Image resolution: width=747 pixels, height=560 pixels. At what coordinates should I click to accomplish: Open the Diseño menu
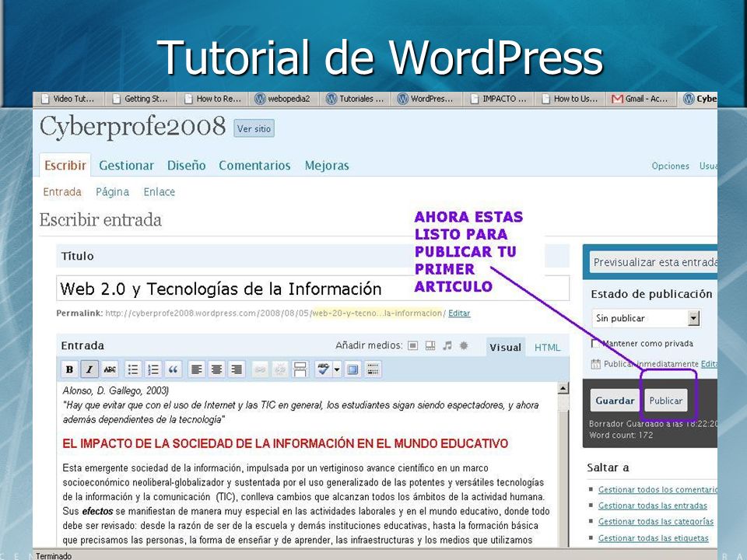coord(186,166)
